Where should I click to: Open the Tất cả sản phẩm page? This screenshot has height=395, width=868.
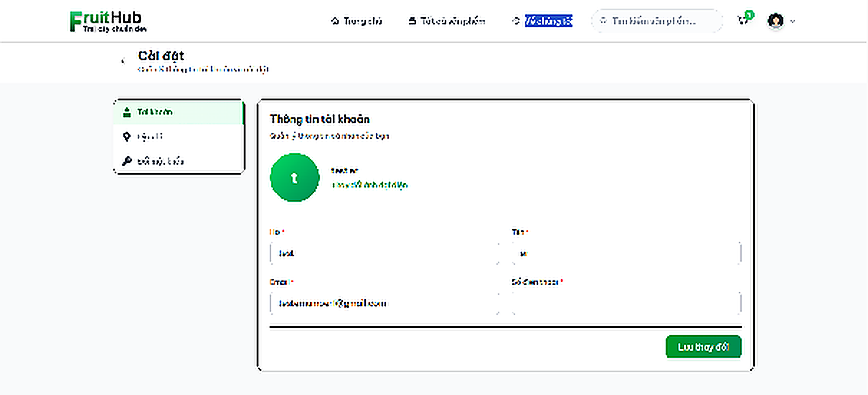pyautogui.click(x=447, y=21)
